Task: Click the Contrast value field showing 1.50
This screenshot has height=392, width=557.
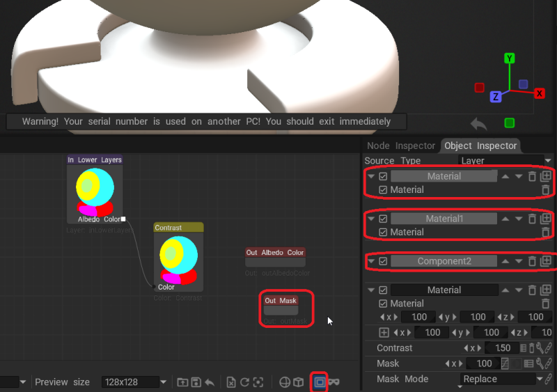Action: [x=502, y=348]
